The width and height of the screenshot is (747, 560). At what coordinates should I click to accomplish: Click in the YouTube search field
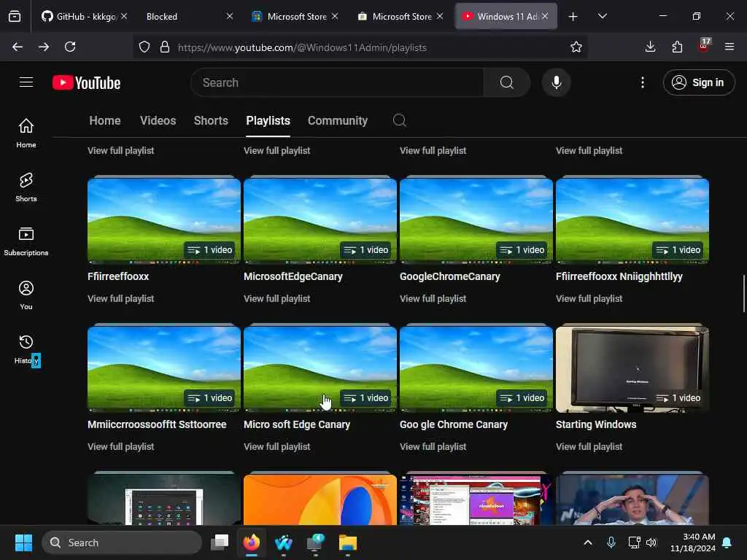pyautogui.click(x=337, y=82)
